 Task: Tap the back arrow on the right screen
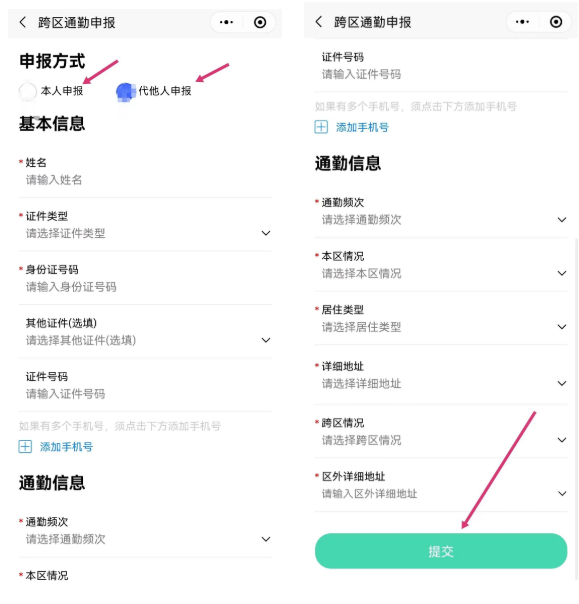319,22
